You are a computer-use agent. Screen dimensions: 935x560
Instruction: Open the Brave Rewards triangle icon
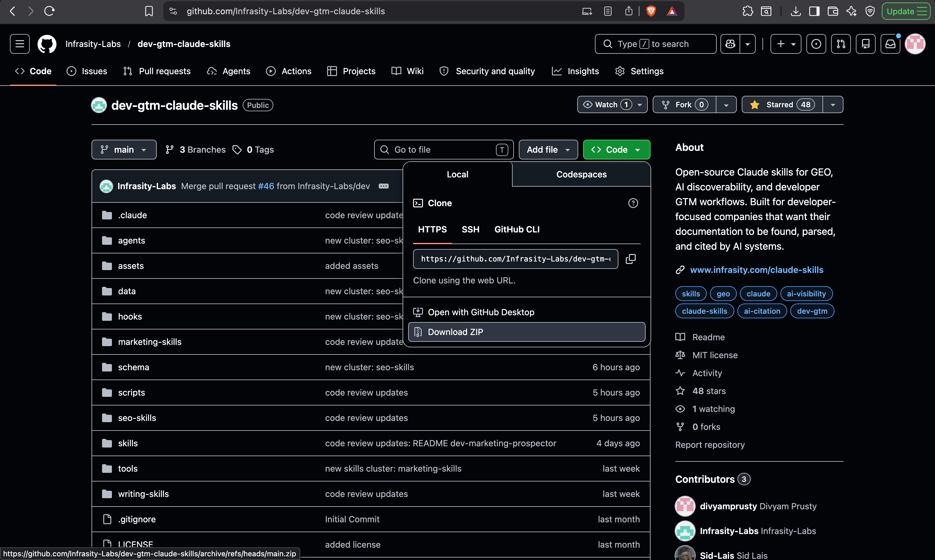coord(672,11)
